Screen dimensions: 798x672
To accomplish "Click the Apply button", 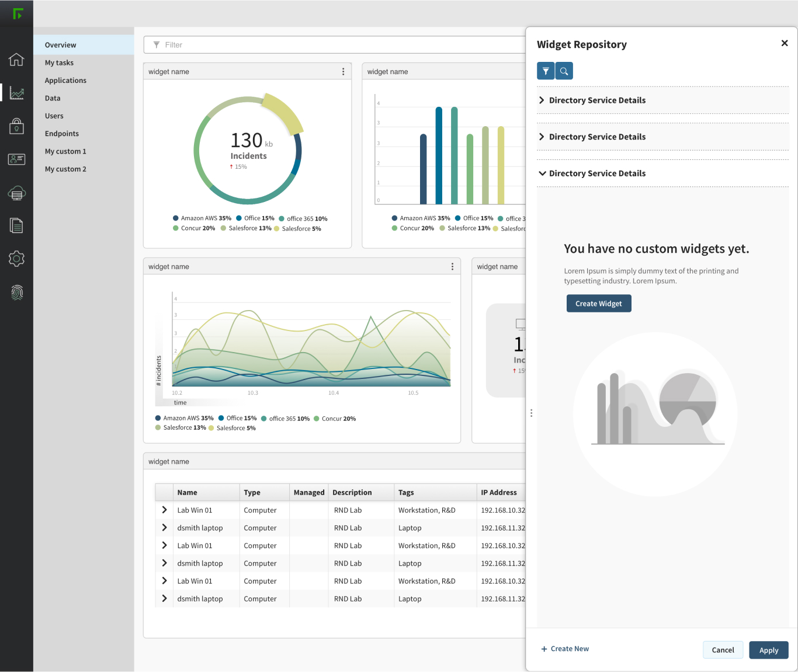I will (x=769, y=650).
